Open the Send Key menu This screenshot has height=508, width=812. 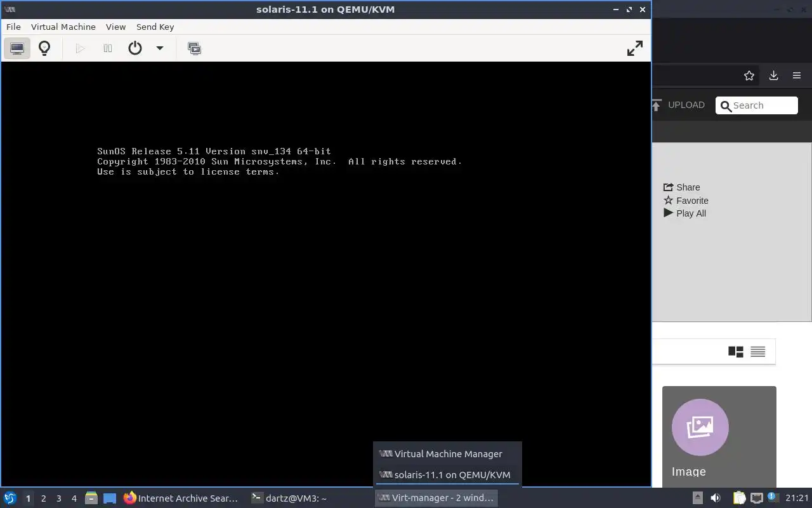(155, 27)
